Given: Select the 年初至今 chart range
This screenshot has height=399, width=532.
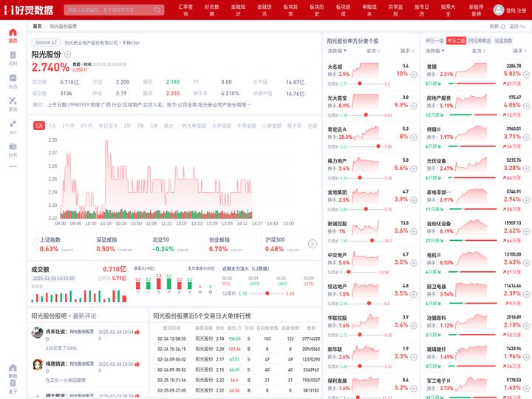Looking at the screenshot, I should [x=108, y=126].
